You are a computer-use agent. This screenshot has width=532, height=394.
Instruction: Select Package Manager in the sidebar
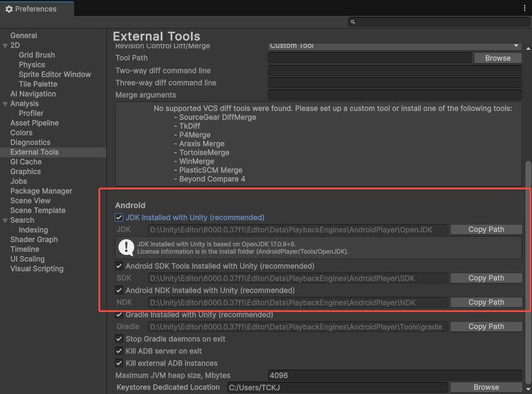[x=41, y=191]
